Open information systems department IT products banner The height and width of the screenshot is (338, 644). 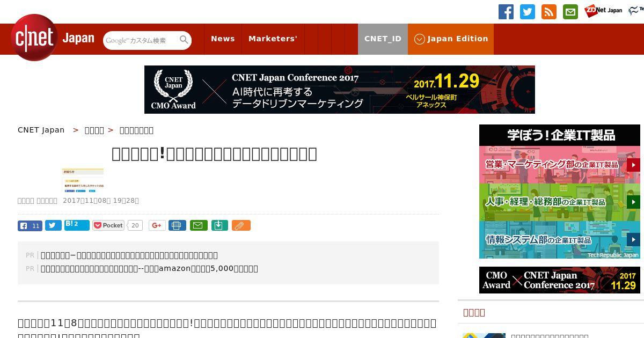560,240
